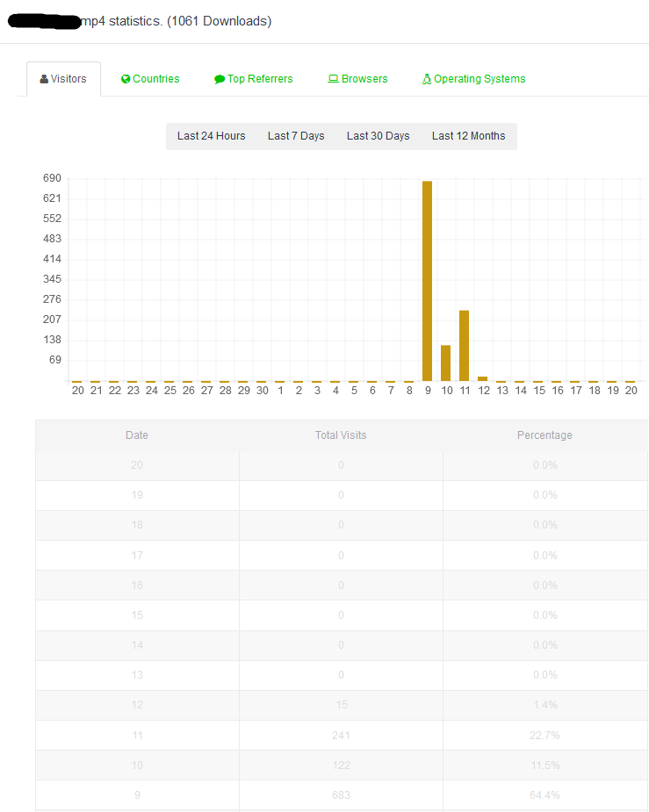Click the Total Visits column header
The image size is (649, 812).
point(341,435)
